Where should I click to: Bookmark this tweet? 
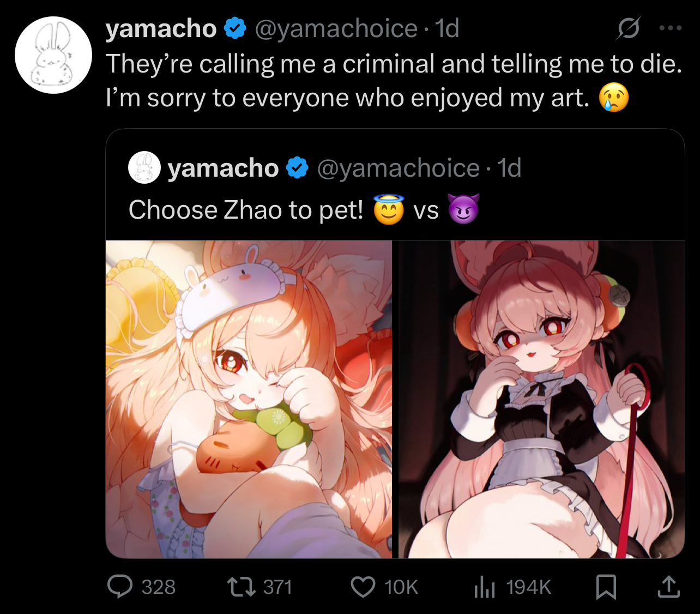606,587
